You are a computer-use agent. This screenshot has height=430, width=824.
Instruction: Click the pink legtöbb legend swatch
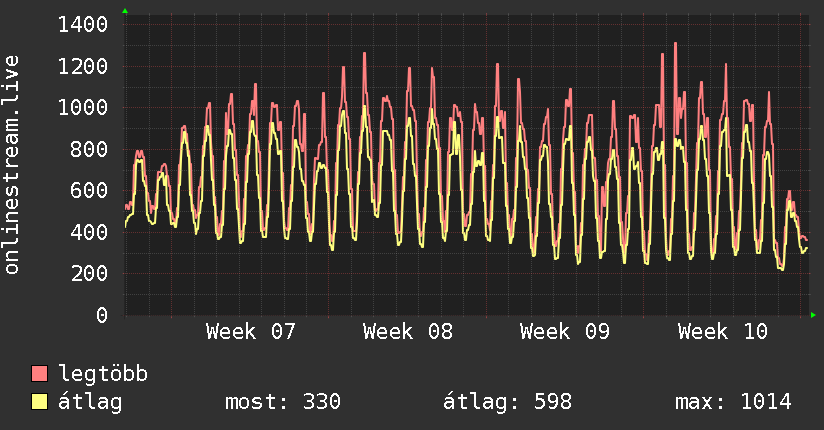click(39, 374)
